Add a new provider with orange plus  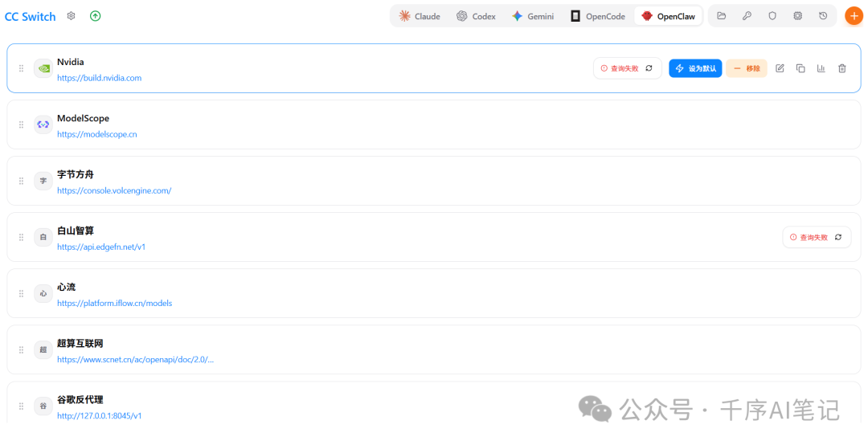[854, 16]
